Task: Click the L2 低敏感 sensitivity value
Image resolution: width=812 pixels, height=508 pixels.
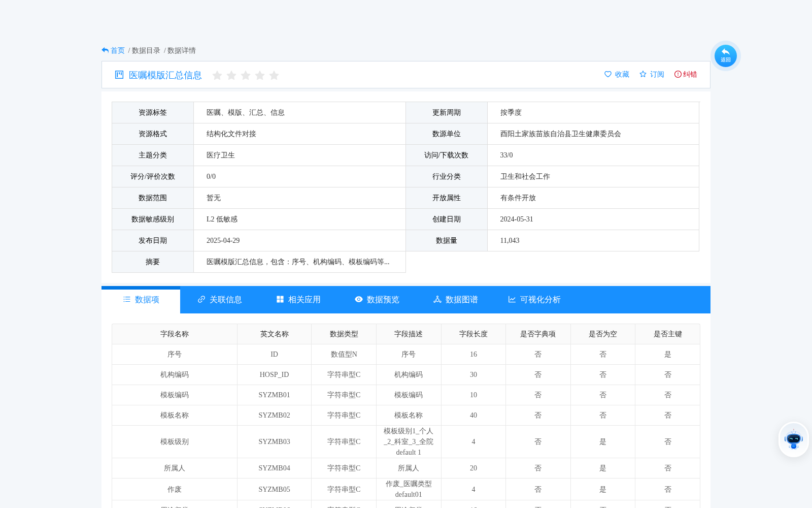Action: pyautogui.click(x=222, y=219)
